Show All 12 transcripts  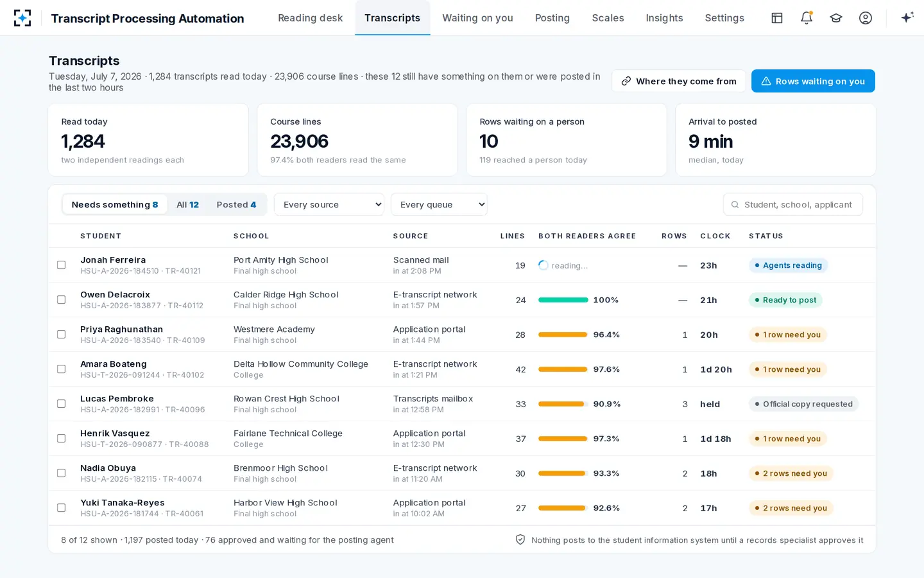click(187, 205)
